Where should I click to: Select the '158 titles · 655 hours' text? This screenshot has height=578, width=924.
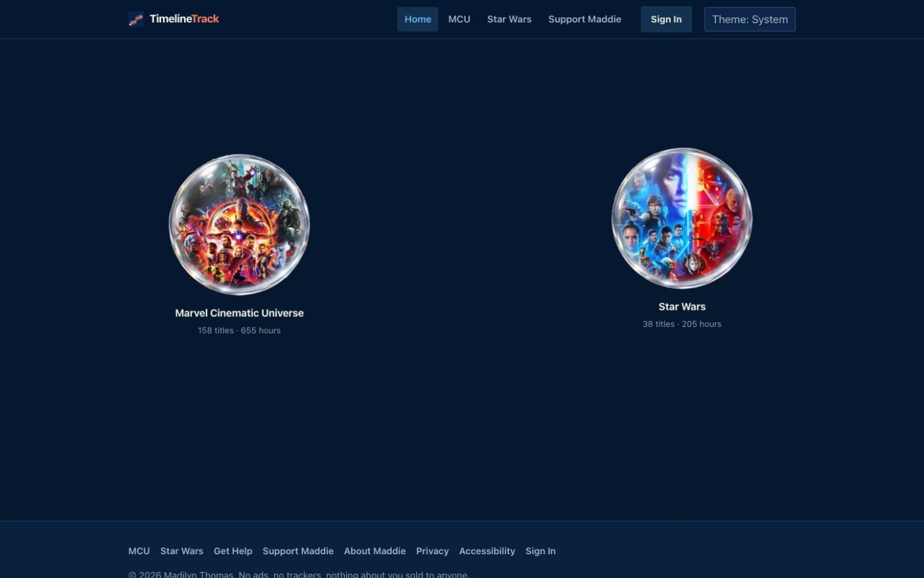click(x=240, y=330)
